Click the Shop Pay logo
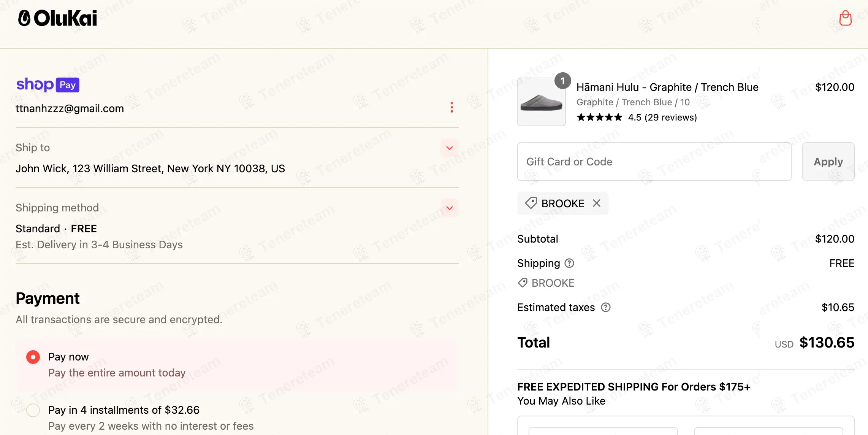This screenshot has height=435, width=868. [x=48, y=84]
